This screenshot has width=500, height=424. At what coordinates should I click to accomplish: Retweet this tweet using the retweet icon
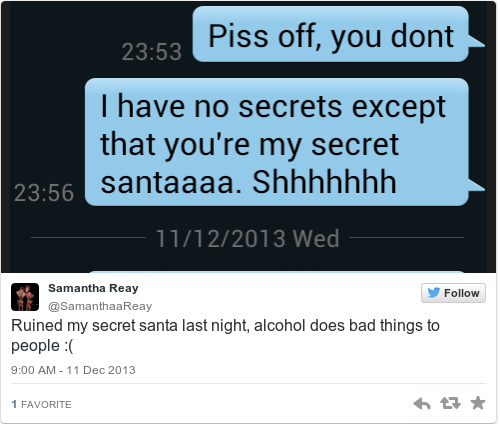[450, 403]
